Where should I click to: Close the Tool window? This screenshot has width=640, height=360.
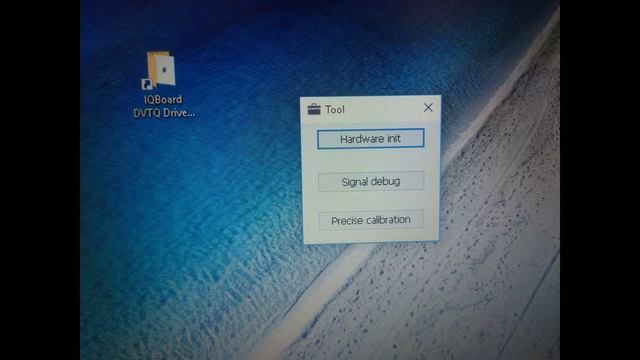[x=428, y=107]
